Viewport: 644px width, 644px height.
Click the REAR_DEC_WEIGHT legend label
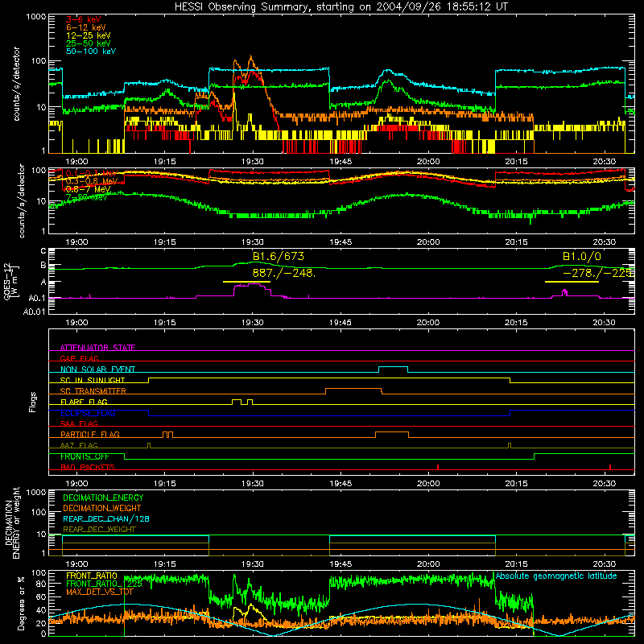(99, 530)
